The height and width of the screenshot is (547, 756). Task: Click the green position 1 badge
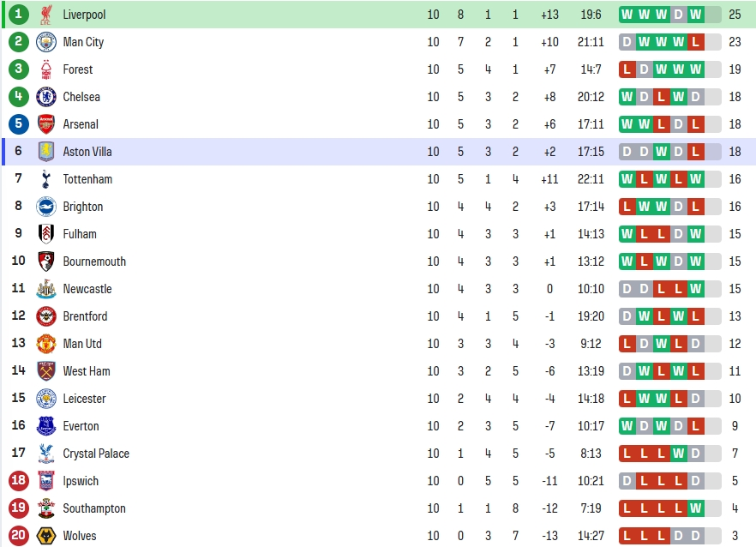pyautogui.click(x=18, y=14)
